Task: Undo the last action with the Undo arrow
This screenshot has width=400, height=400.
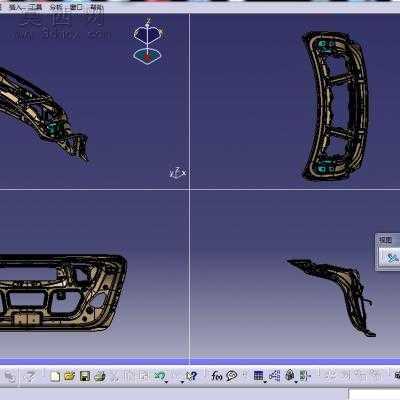Action: pos(159,376)
